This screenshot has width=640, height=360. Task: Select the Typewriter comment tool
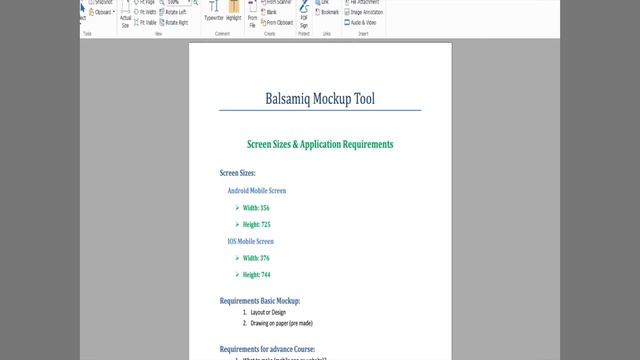coord(214,11)
